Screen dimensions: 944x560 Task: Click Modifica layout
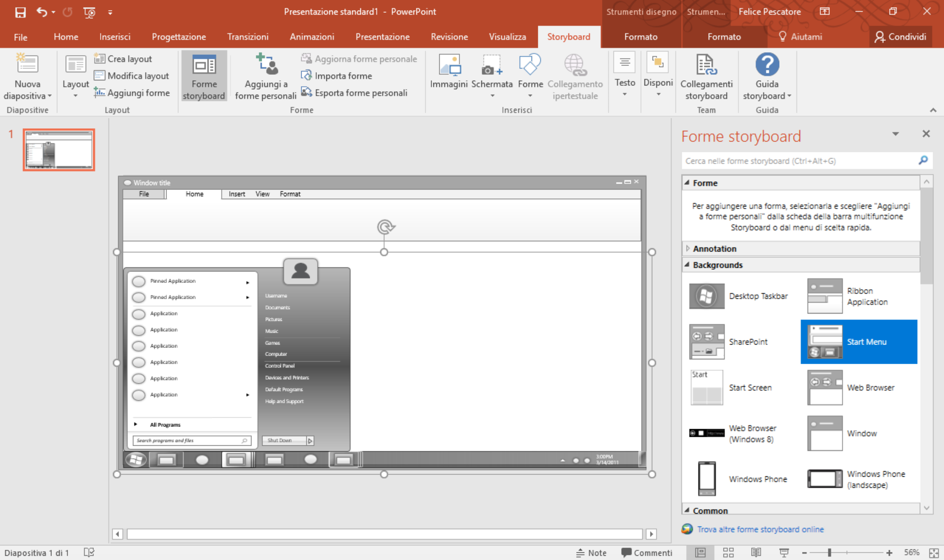click(132, 76)
